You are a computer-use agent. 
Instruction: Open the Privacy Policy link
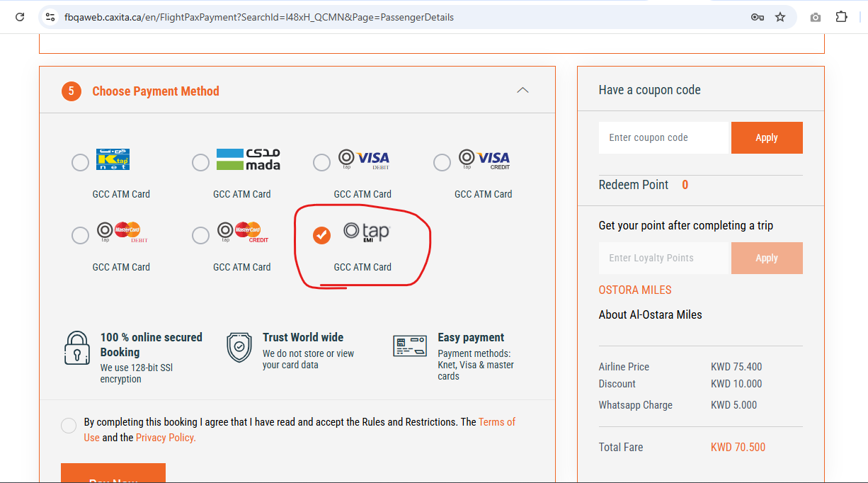coord(166,438)
